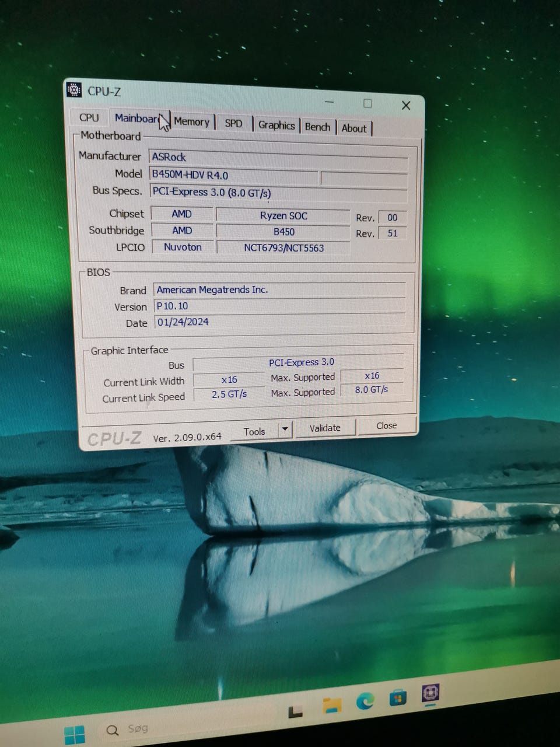
Task: Click the NCT6793/NCT5563 field
Action: 283,247
